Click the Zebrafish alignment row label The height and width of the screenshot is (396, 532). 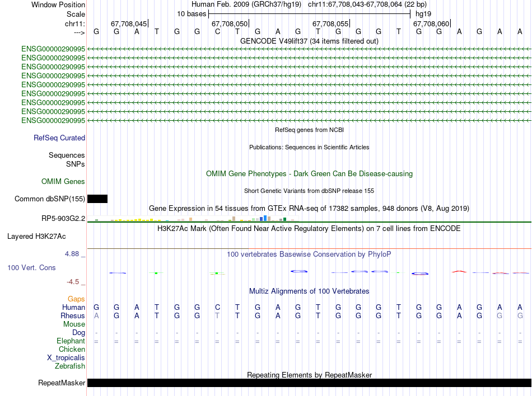pos(70,366)
